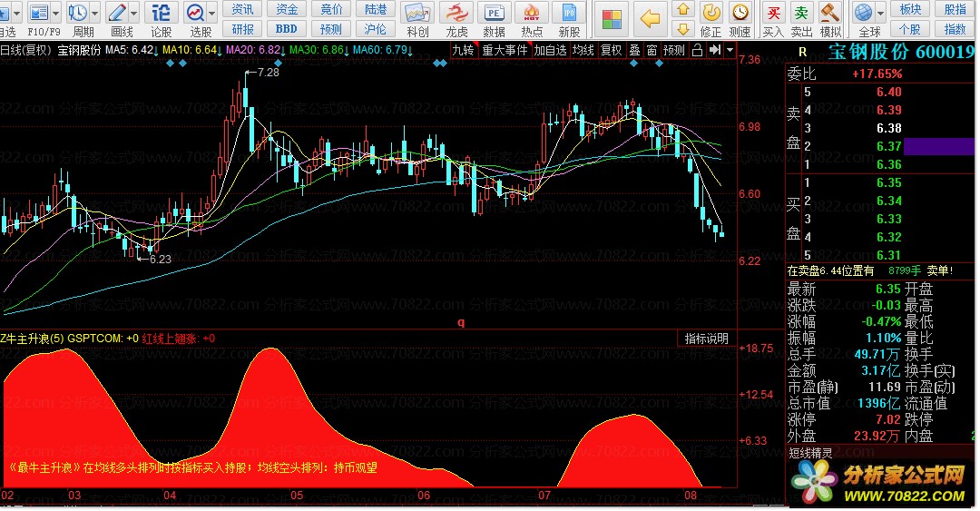Toggle the 叠 overlay option
This screenshot has width=980, height=511.
click(634, 51)
